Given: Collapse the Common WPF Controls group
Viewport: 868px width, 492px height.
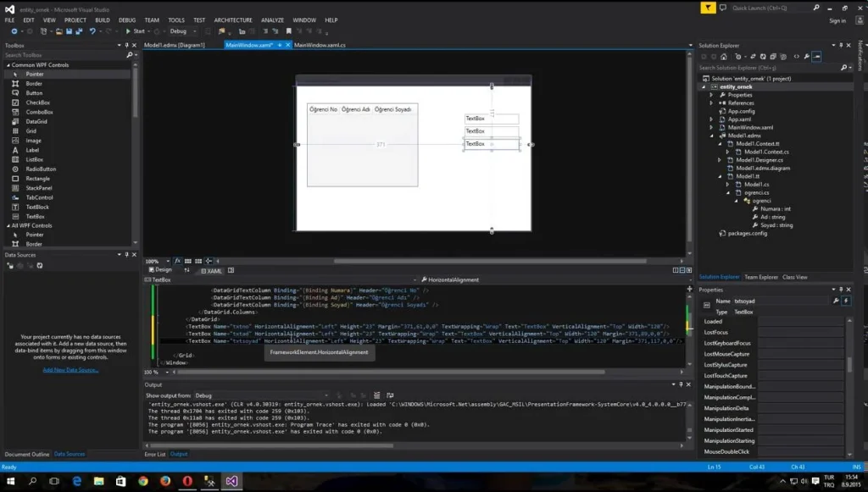Looking at the screenshot, I should pos(8,65).
